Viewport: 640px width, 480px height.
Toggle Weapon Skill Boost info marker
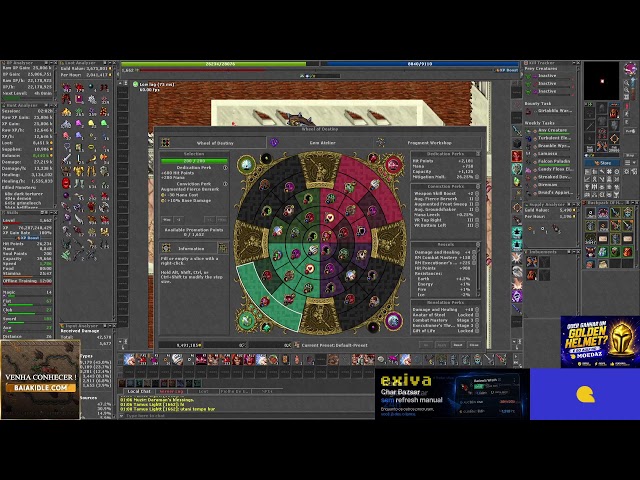[x=477, y=193]
